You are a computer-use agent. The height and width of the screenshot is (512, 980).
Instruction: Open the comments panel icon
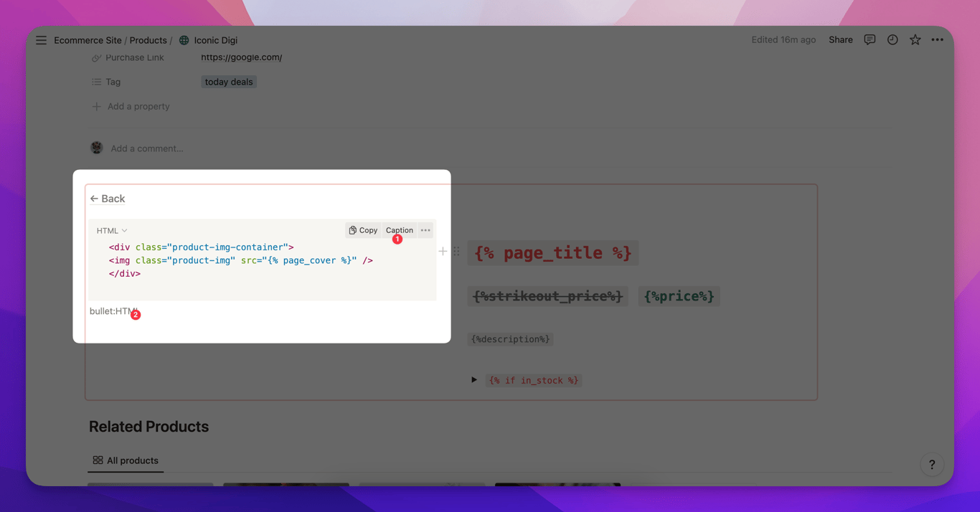tap(870, 40)
